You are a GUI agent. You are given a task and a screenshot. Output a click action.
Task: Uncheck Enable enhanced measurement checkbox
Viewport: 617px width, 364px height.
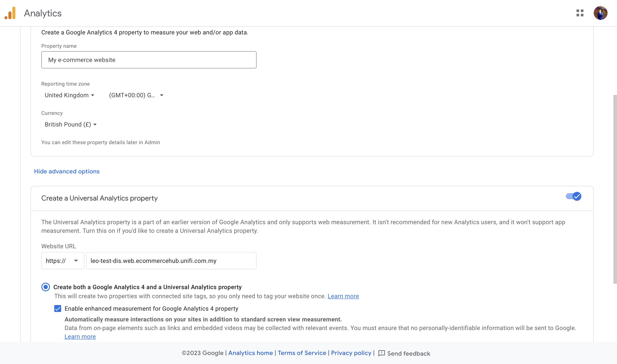click(x=58, y=308)
